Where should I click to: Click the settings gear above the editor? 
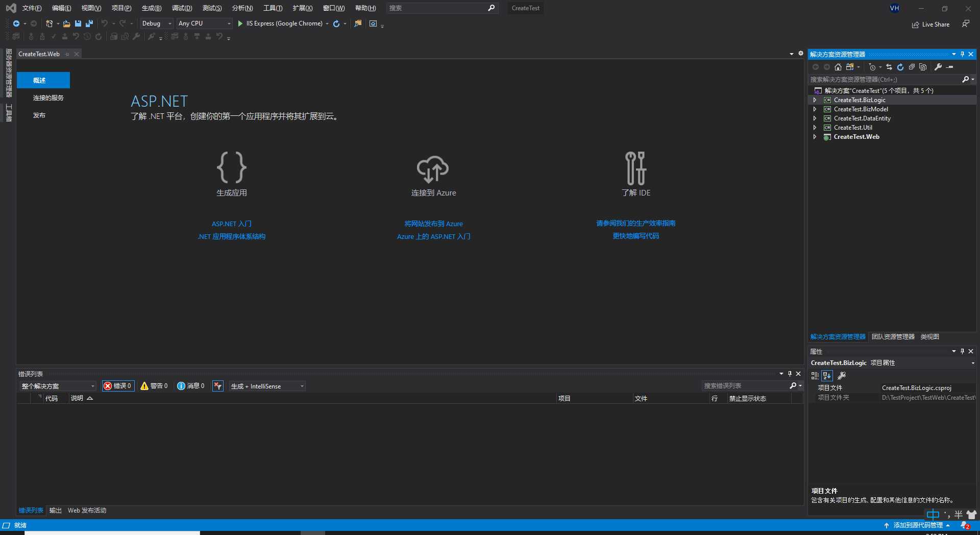(x=800, y=53)
